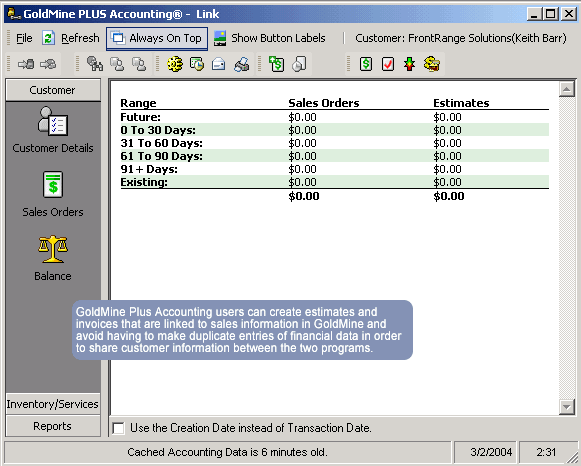The height and width of the screenshot is (466, 581).
Task: Click the printer icon
Action: click(x=242, y=64)
